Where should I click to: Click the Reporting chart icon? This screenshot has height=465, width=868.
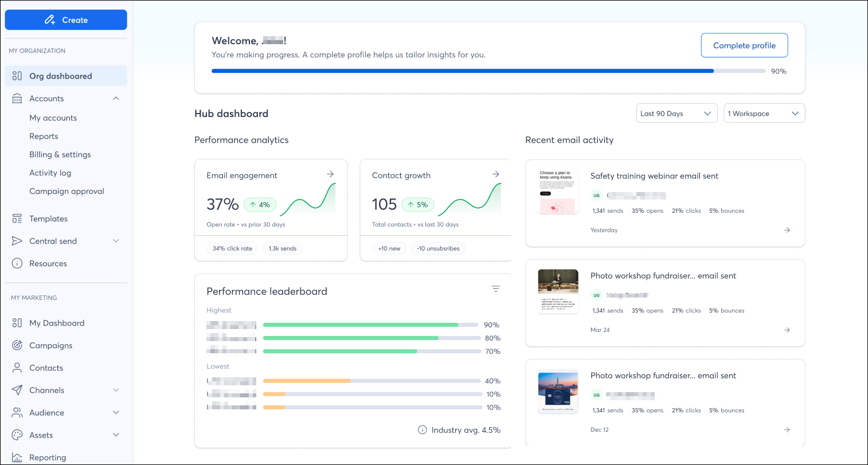(x=17, y=458)
